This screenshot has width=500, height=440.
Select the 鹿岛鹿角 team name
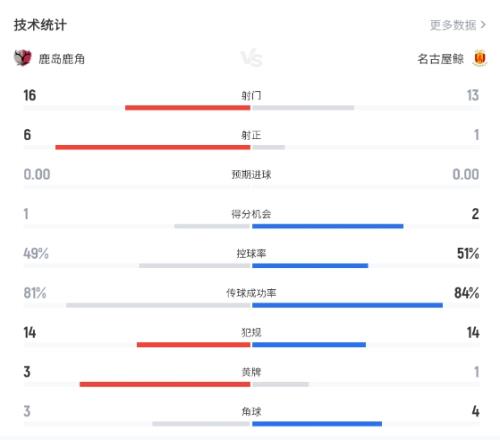tap(62, 59)
